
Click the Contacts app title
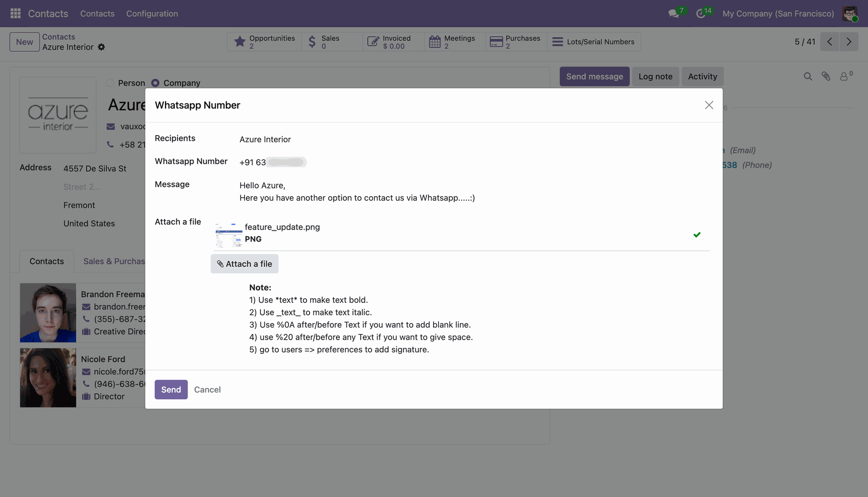(48, 14)
